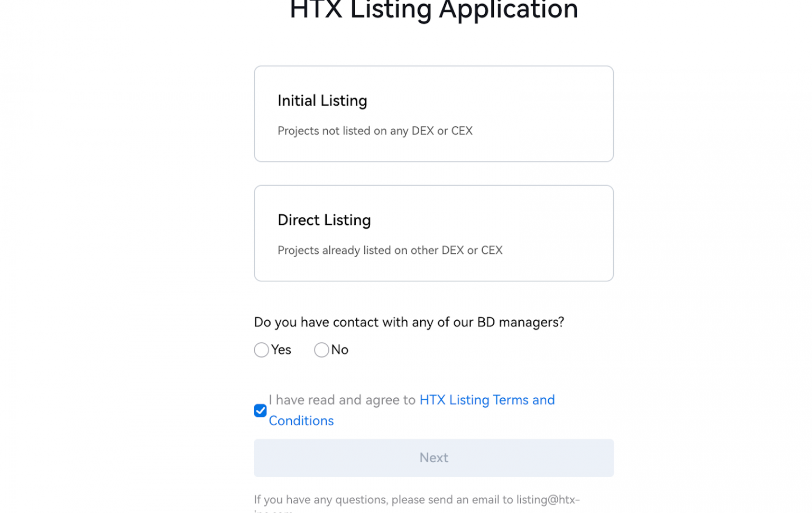
Task: Click the Initial Listing heading text
Action: pyautogui.click(x=322, y=100)
